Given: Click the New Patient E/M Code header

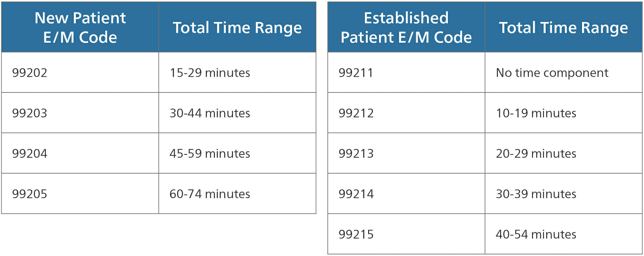Looking at the screenshot, I should click(80, 27).
